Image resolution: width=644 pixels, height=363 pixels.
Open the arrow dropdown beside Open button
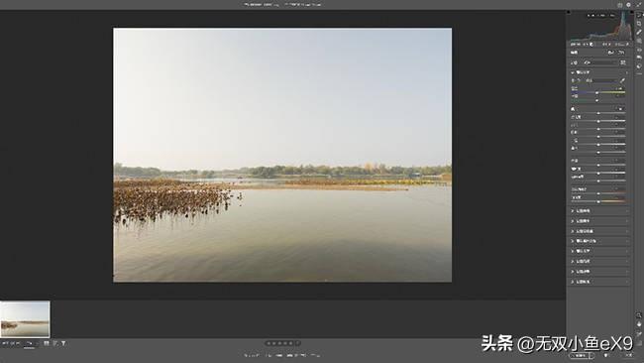point(591,355)
